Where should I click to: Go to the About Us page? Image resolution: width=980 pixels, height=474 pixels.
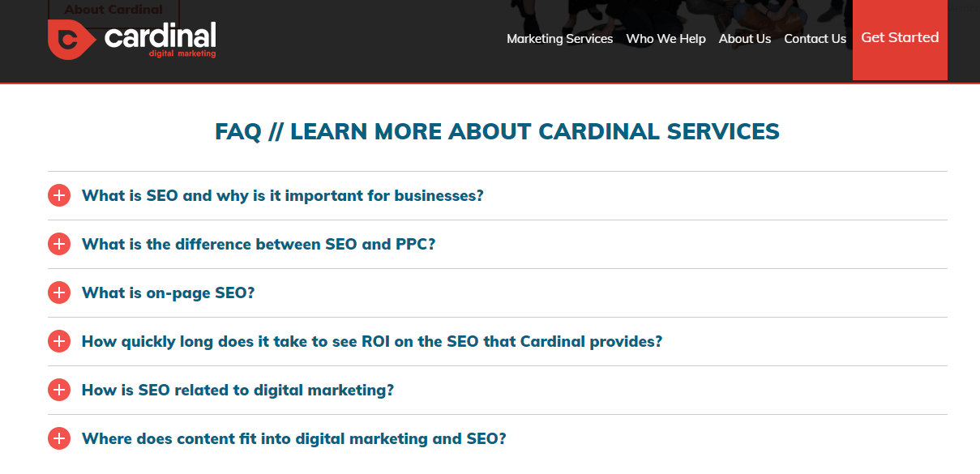(744, 39)
